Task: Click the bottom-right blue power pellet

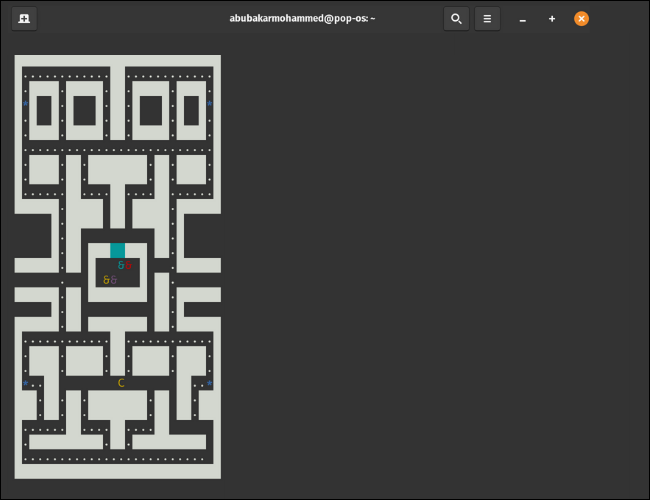Action: pos(210,383)
